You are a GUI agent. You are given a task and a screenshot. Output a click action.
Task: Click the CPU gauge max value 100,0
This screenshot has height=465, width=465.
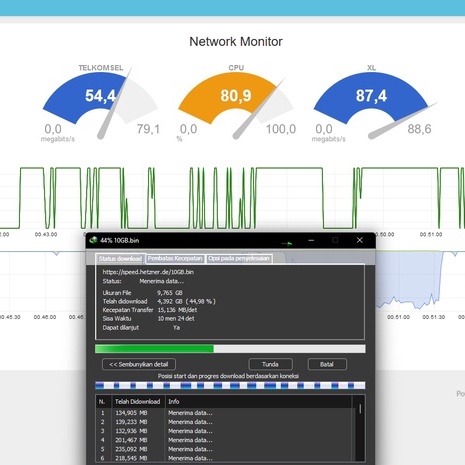(x=281, y=129)
